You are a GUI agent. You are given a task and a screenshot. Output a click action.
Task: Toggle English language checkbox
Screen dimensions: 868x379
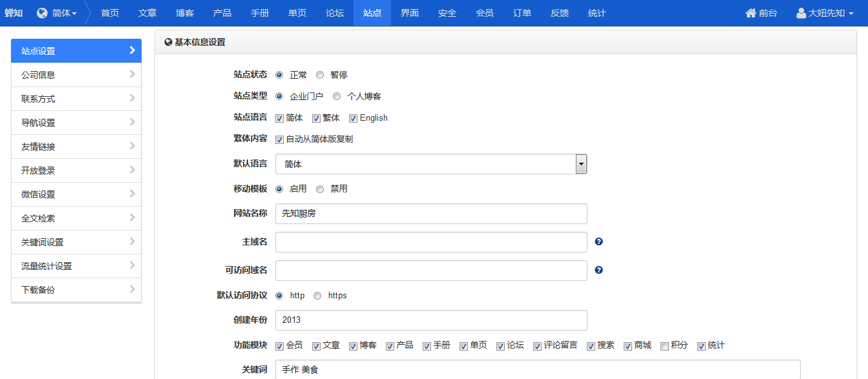353,118
